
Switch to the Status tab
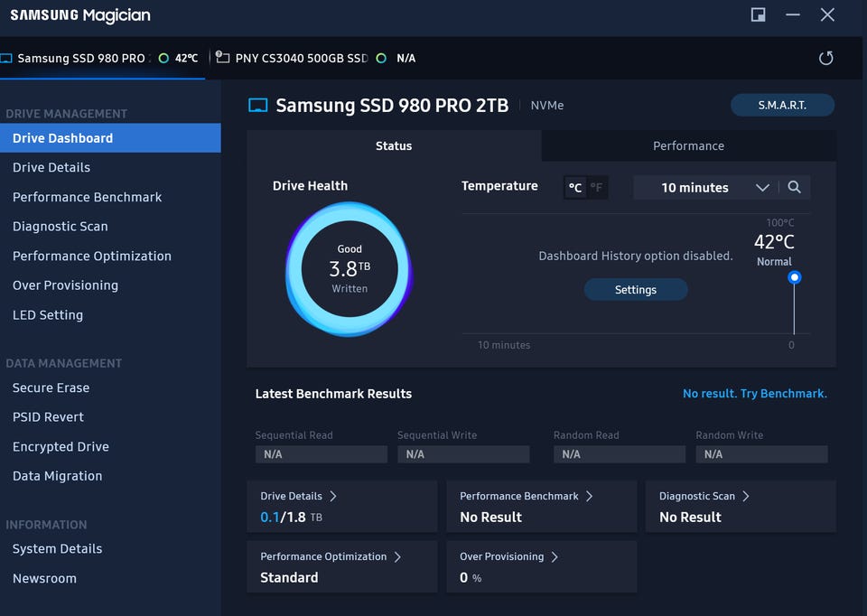[394, 146]
